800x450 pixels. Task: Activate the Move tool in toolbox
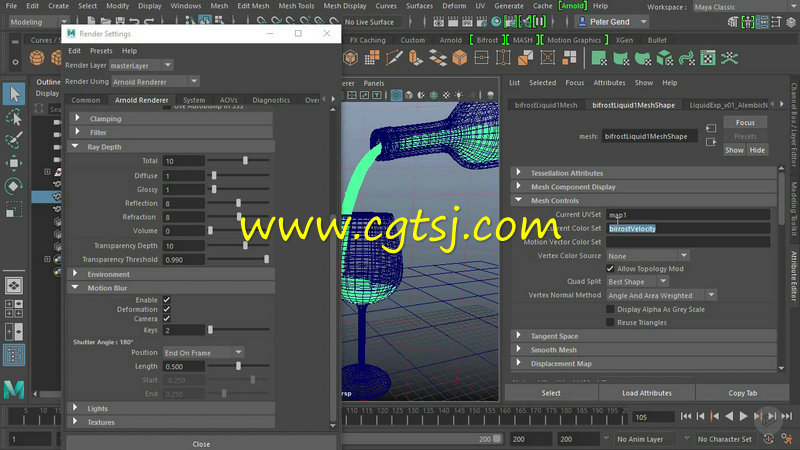coord(14,163)
